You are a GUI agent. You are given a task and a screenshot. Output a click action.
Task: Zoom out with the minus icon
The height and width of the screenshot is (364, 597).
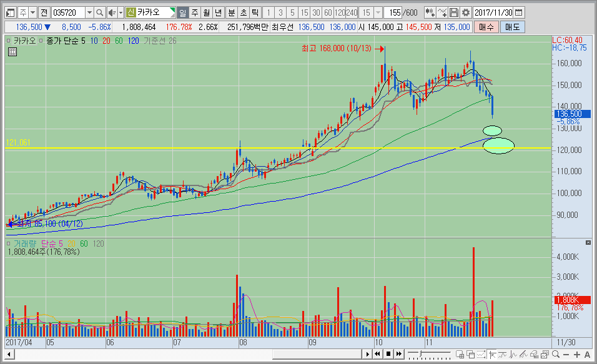pyautogui.click(x=566, y=355)
